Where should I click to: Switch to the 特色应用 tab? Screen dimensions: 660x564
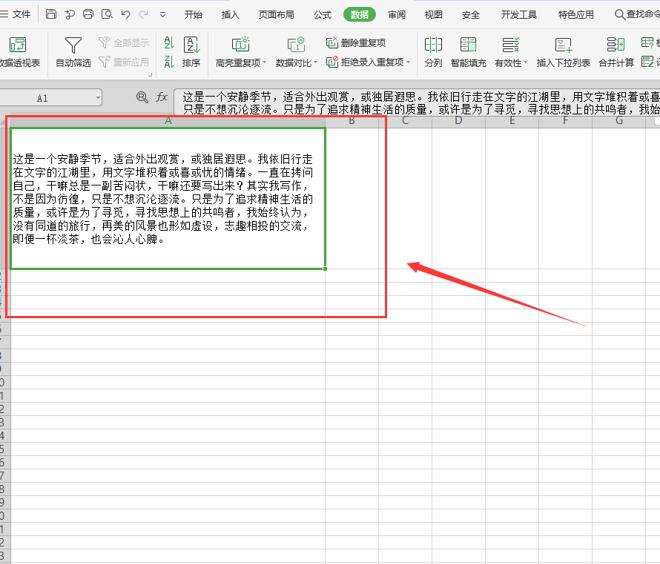click(x=576, y=15)
